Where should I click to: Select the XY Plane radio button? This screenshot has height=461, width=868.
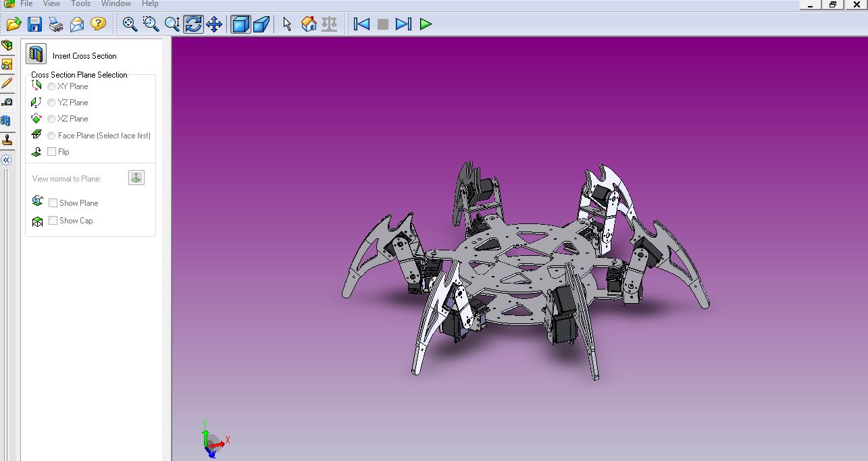[x=51, y=86]
